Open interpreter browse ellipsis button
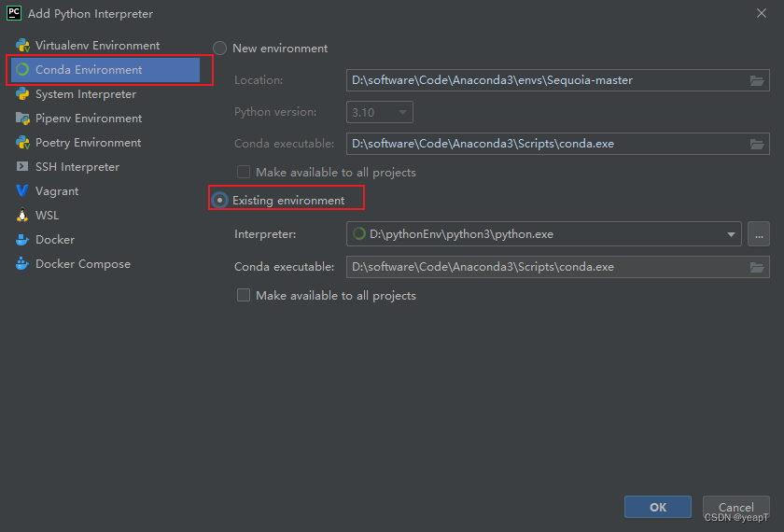Image resolution: width=784 pixels, height=532 pixels. click(x=759, y=234)
